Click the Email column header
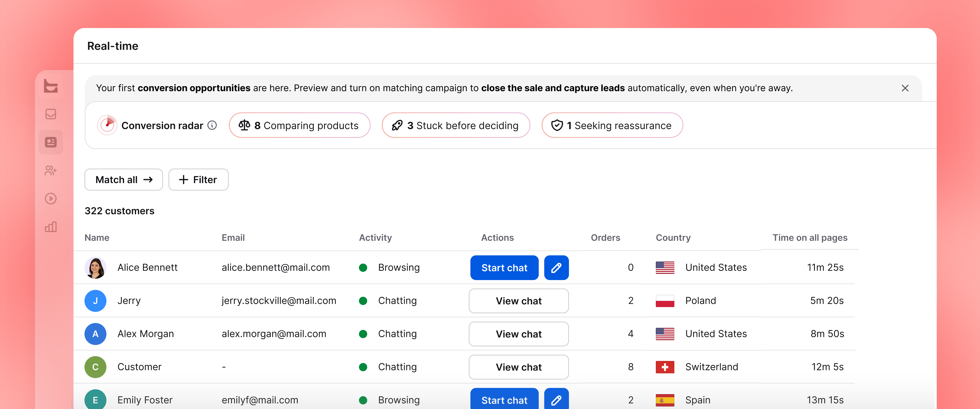Image resolution: width=980 pixels, height=409 pixels. click(233, 238)
